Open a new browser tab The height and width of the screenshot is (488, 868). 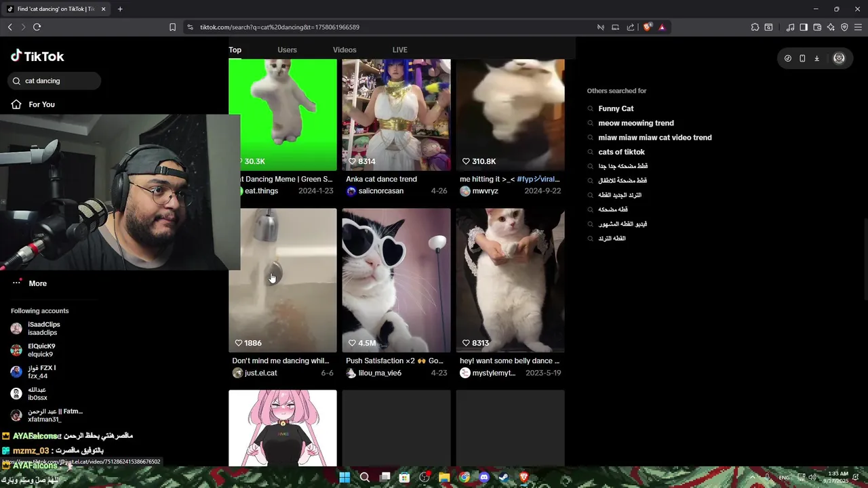(x=120, y=9)
